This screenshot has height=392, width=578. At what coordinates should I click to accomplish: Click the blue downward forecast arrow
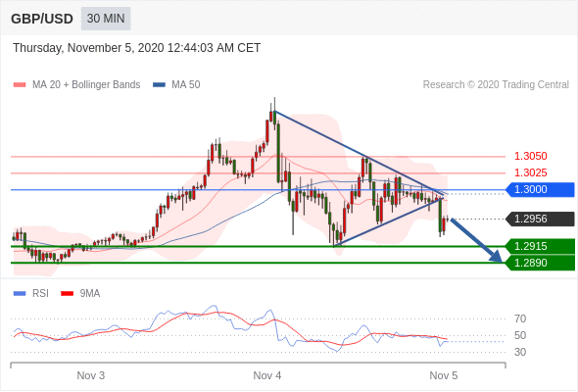point(476,240)
